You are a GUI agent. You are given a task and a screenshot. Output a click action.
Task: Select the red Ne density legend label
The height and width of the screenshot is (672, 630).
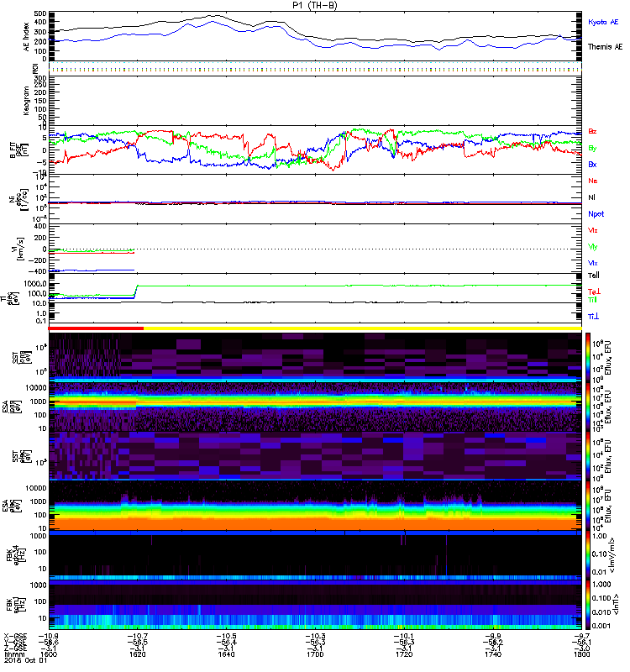593,181
